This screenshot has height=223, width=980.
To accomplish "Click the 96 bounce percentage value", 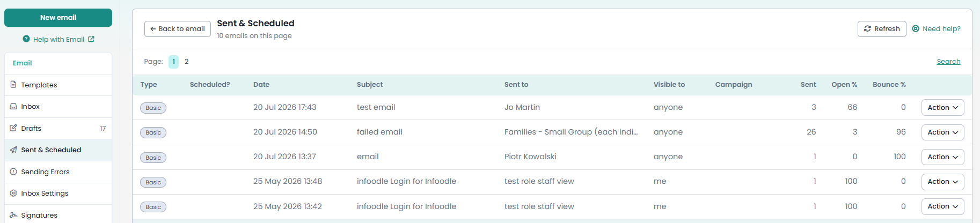I will 901,132.
